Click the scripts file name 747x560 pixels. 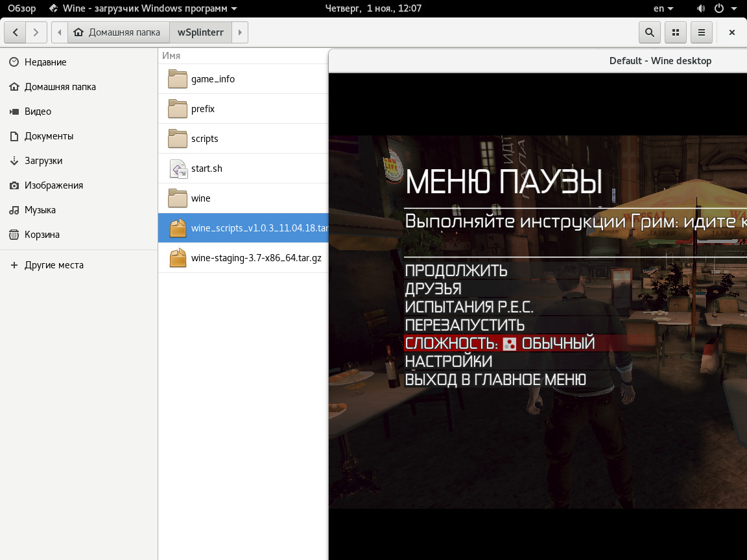coord(205,139)
